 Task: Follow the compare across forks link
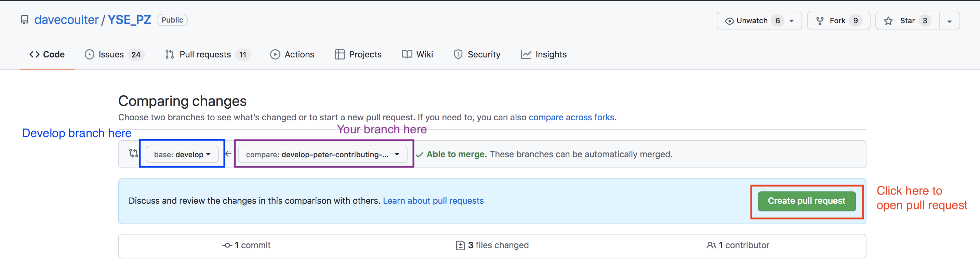coord(571,117)
